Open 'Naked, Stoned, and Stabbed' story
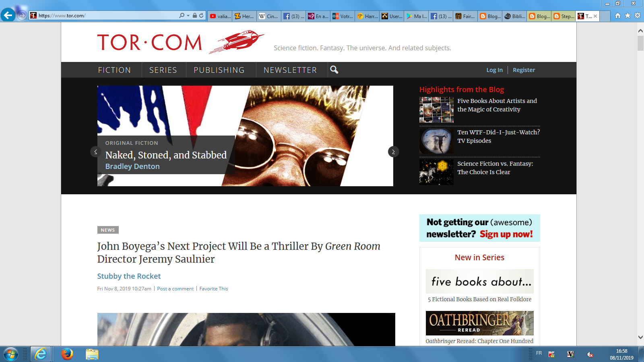 (x=166, y=155)
